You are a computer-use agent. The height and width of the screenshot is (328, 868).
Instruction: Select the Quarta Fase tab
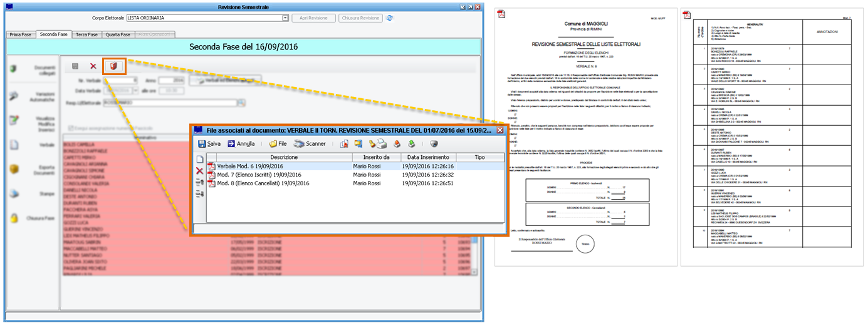[118, 34]
